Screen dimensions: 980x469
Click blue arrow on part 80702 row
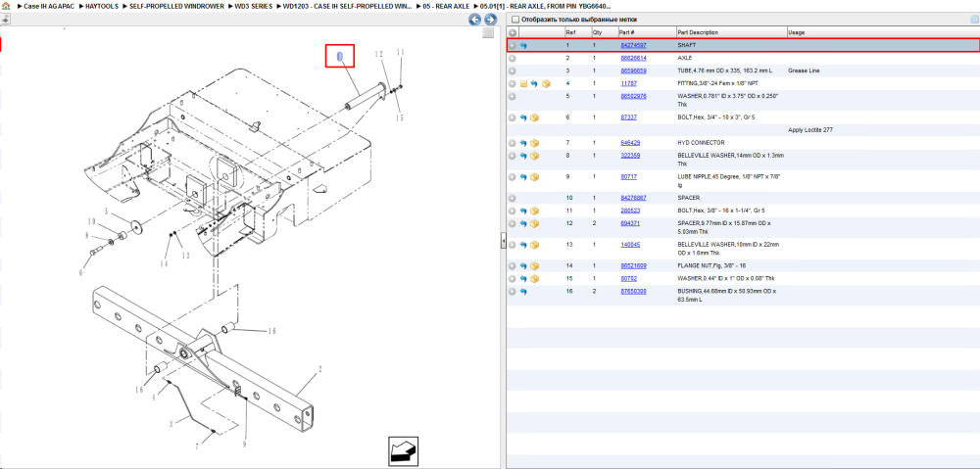pyautogui.click(x=523, y=278)
